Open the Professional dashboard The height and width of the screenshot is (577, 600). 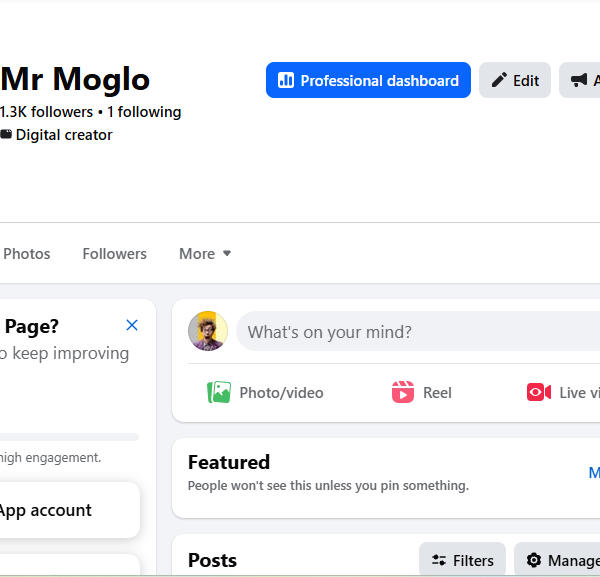[x=368, y=80]
